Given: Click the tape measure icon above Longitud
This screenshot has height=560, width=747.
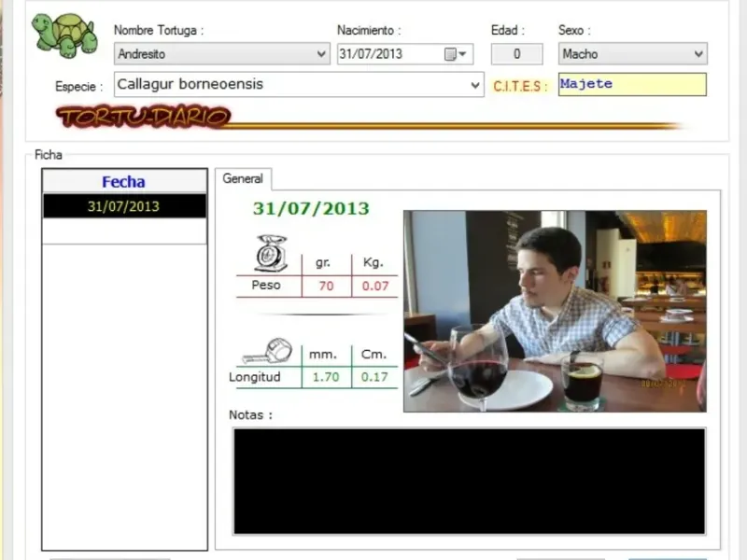Looking at the screenshot, I should (x=268, y=351).
